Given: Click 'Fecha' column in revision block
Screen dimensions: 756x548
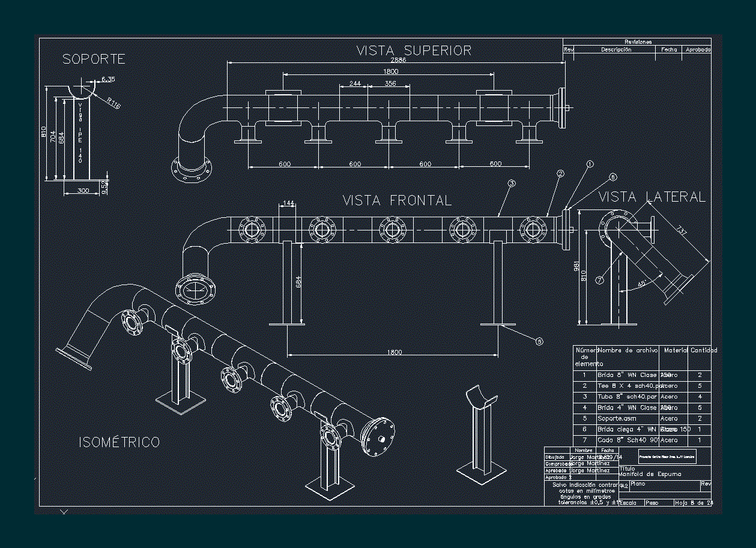Looking at the screenshot, I should (x=669, y=50).
